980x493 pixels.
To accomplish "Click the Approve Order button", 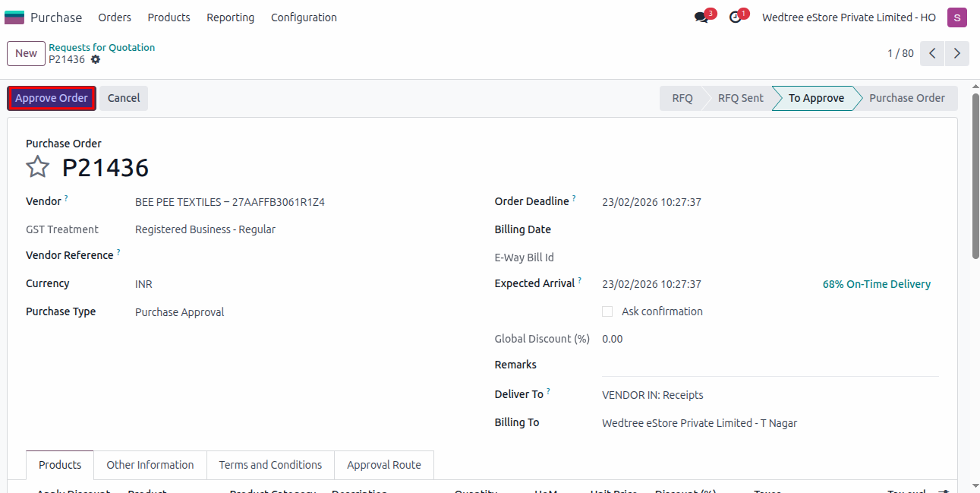I will coord(52,98).
